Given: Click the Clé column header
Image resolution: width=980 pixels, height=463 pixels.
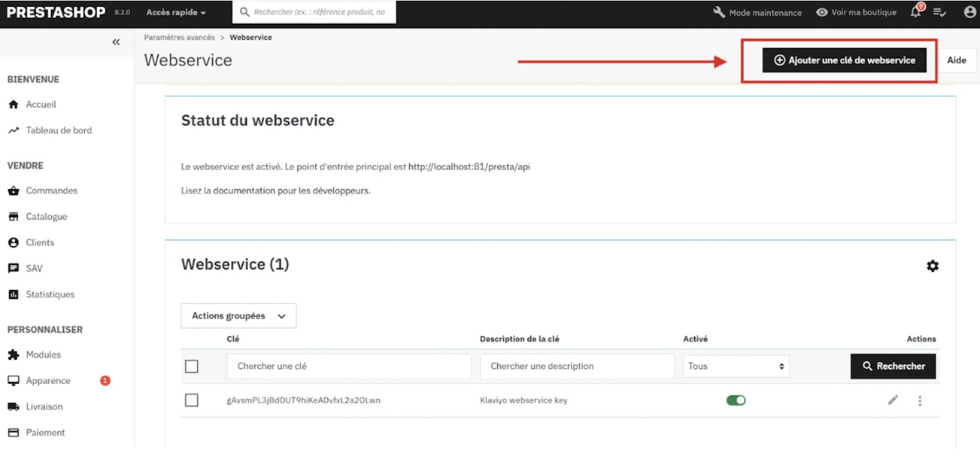Looking at the screenshot, I should [x=232, y=339].
